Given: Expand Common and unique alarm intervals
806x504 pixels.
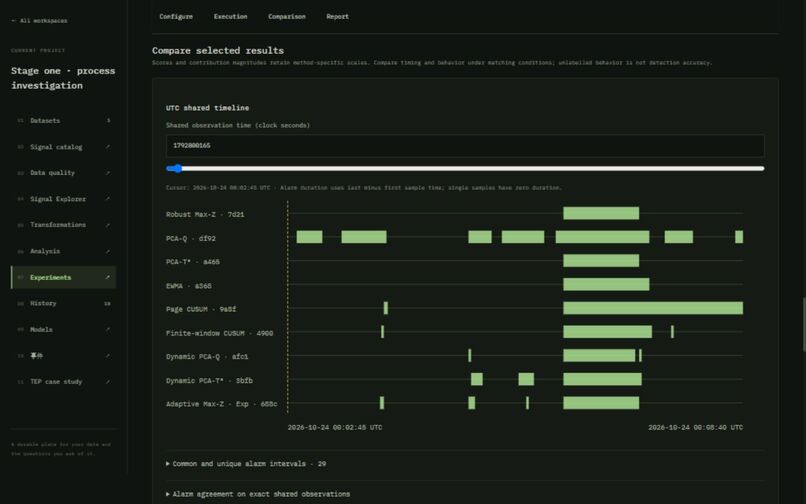Looking at the screenshot, I should [x=246, y=464].
